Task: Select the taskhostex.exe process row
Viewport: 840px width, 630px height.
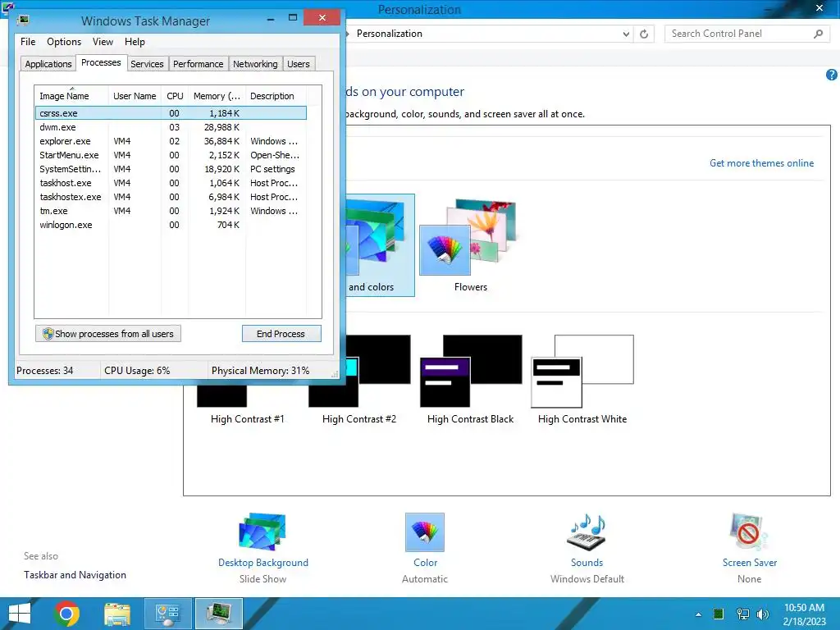Action: coord(171,197)
